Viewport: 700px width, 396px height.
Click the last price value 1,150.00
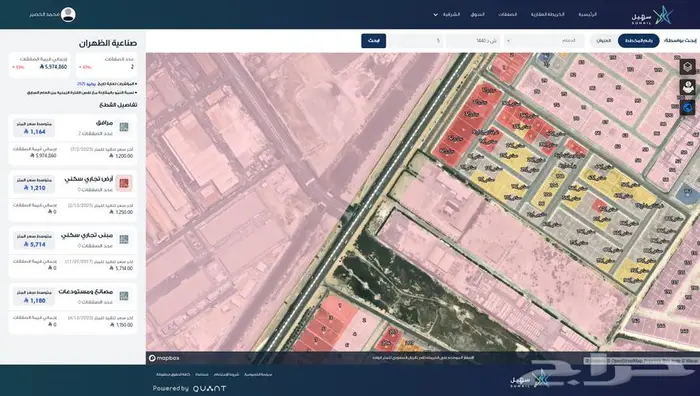tap(121, 325)
